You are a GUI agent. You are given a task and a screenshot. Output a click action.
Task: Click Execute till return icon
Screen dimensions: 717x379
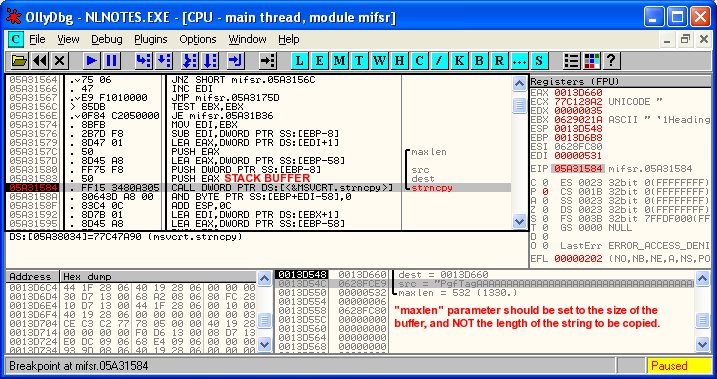pyautogui.click(x=235, y=60)
